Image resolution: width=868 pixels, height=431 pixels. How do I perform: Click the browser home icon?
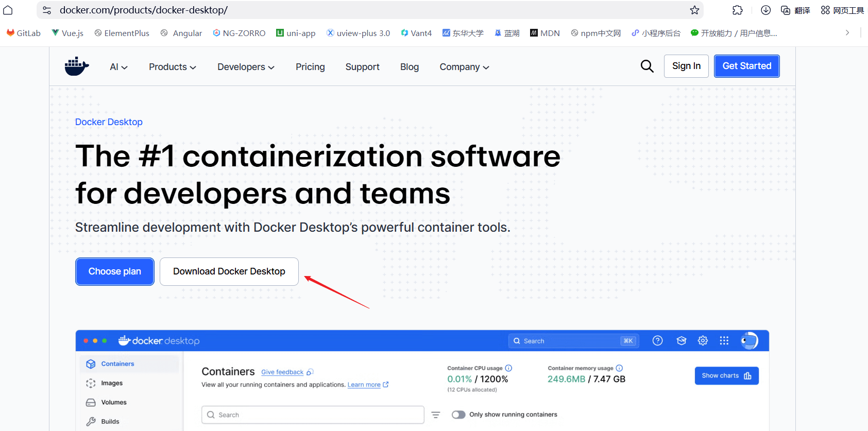pos(8,10)
